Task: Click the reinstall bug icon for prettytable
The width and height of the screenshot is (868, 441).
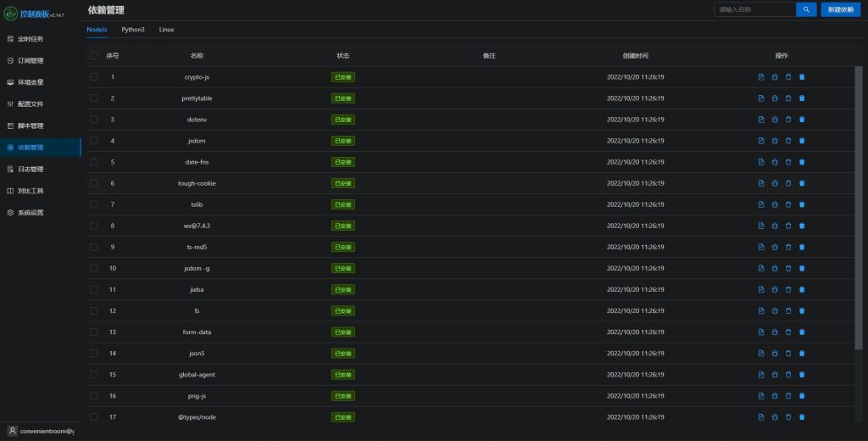Action: 775,98
